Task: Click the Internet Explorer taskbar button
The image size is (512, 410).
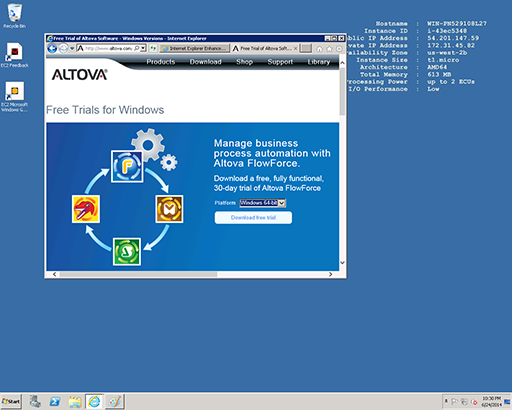Action: (x=94, y=401)
